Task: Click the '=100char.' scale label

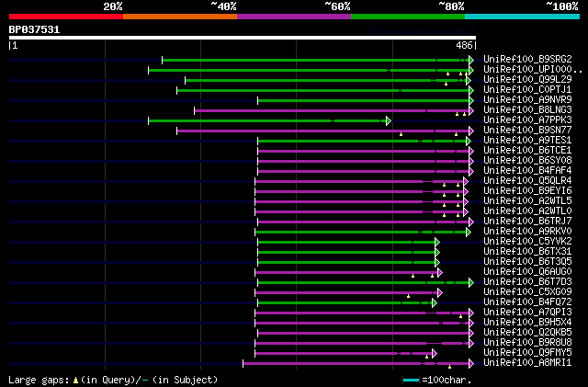Action: (447, 380)
